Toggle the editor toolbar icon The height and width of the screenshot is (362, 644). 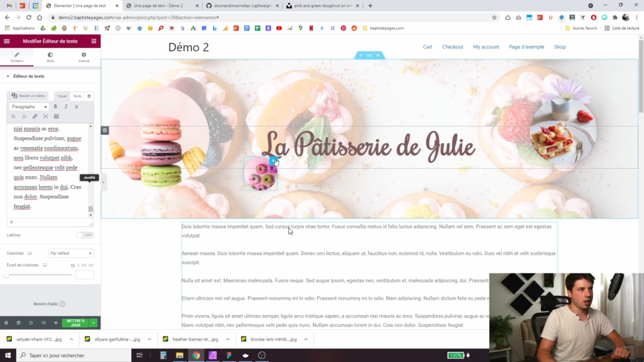pyautogui.click(x=56, y=116)
